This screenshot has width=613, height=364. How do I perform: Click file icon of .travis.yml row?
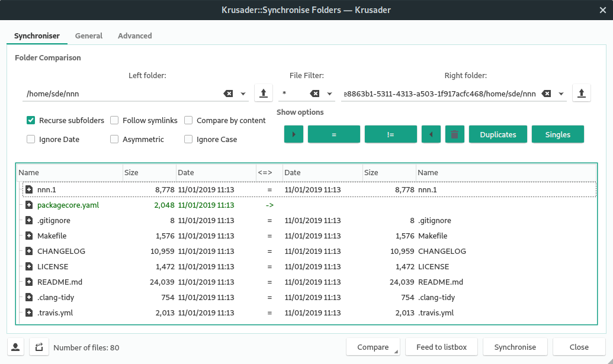click(29, 313)
